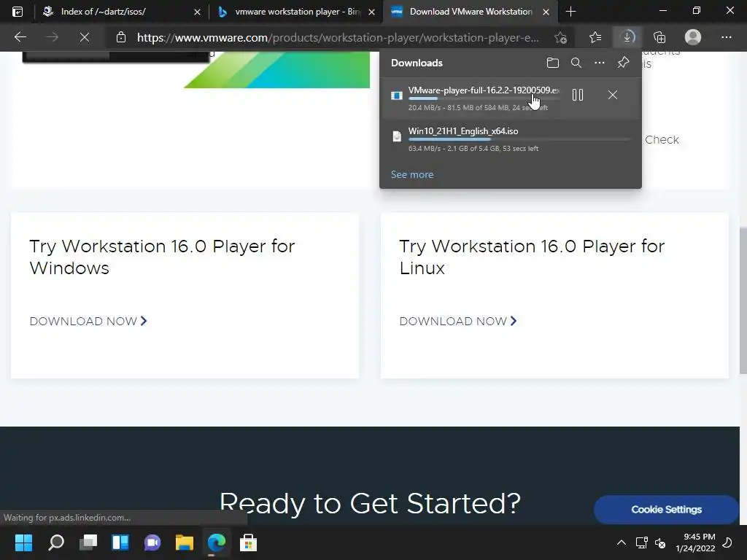The width and height of the screenshot is (747, 560).
Task: Click VMware-player-full-16.2.2 file name
Action: pos(484,90)
